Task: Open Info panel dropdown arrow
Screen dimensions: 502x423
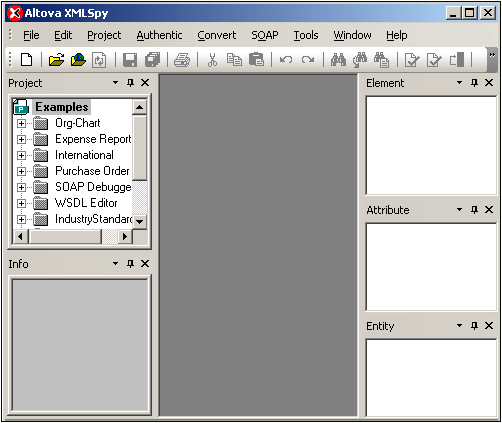Action: (x=115, y=263)
